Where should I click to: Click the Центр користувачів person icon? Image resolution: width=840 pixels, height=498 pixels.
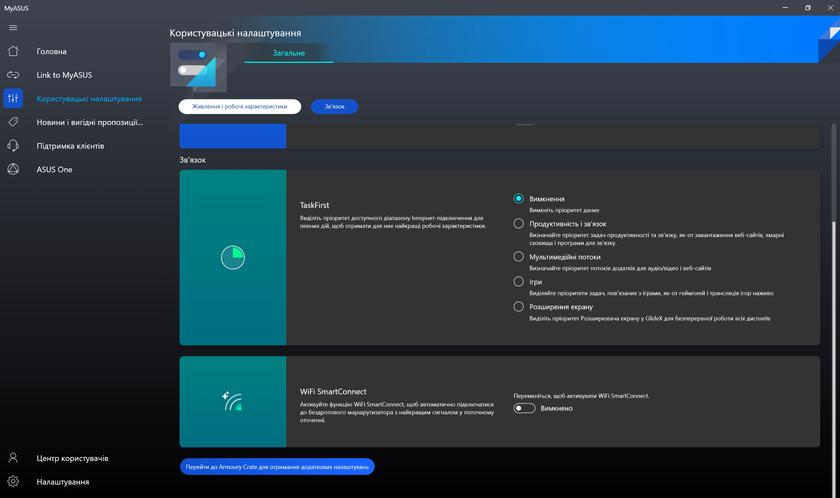(13, 458)
